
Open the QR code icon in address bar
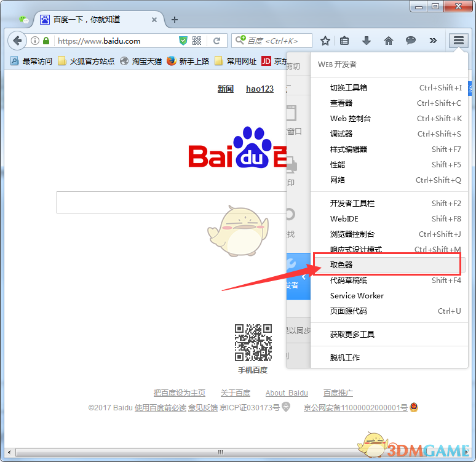coord(197,41)
